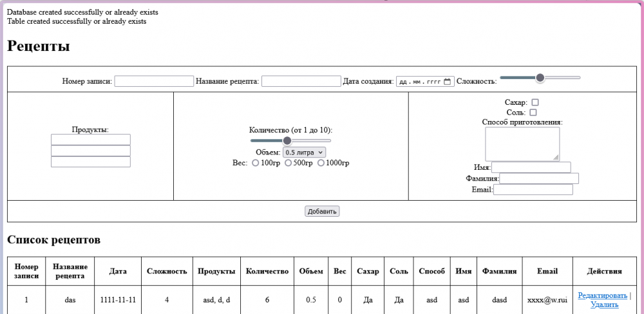The image size is (644, 314).
Task: Open the Объем volume dropdown
Action: (305, 152)
